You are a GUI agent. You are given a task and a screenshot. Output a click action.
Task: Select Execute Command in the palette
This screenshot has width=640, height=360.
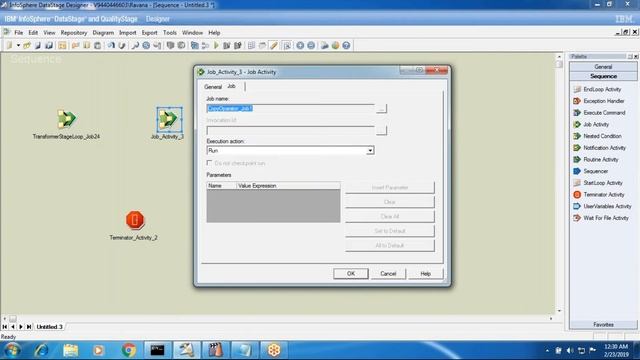[600, 113]
